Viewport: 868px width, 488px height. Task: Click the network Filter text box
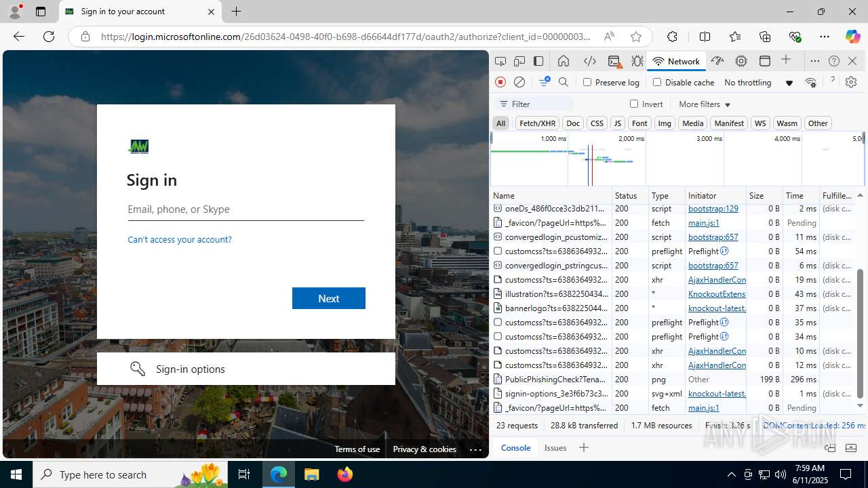pos(534,104)
